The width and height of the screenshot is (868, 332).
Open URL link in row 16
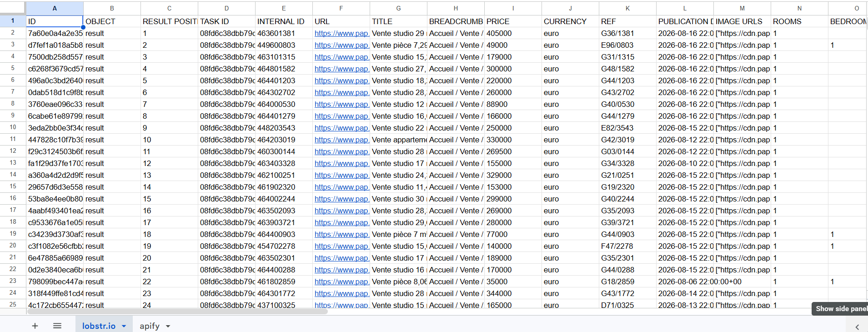click(341, 199)
